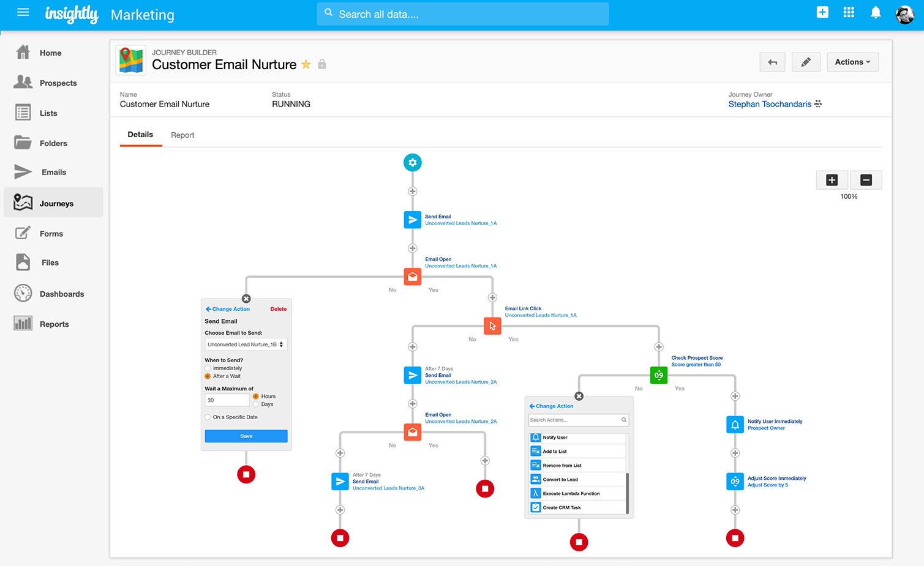
Task: Click the Adjust Score by 5 node
Action: (x=734, y=482)
